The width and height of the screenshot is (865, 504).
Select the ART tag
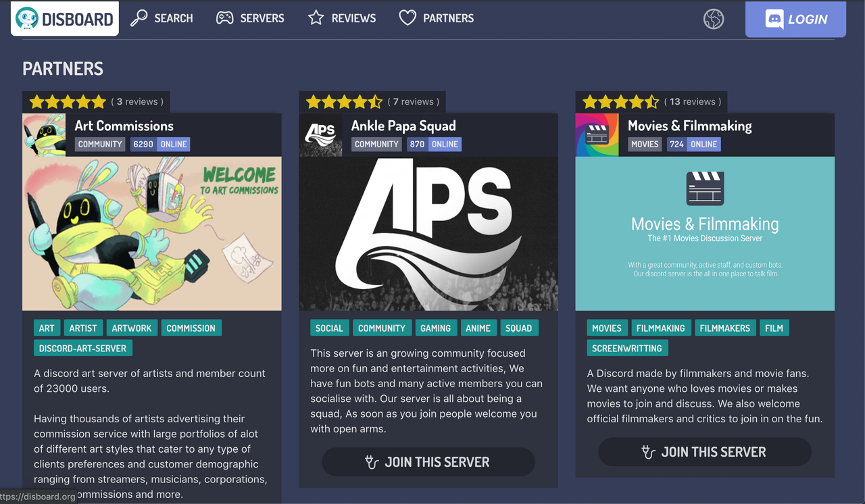(x=47, y=328)
